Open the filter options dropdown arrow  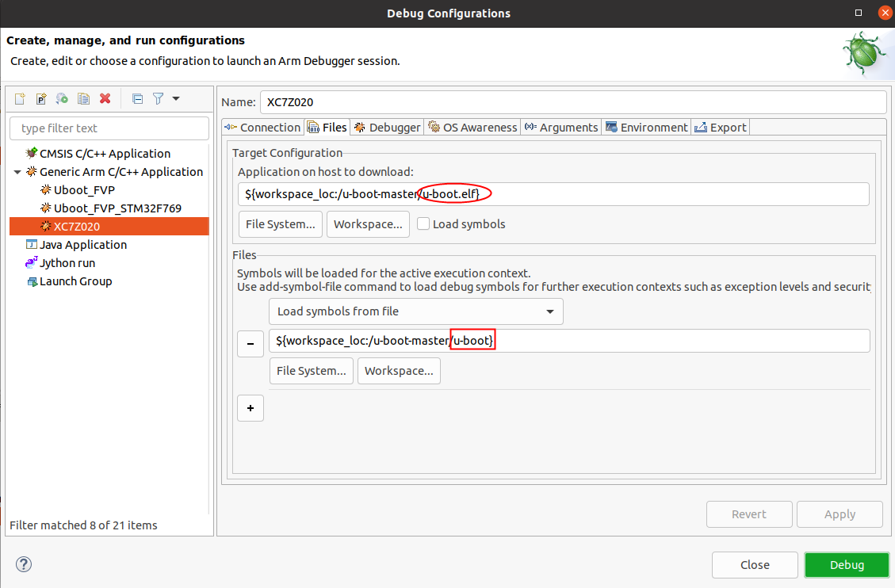point(175,99)
